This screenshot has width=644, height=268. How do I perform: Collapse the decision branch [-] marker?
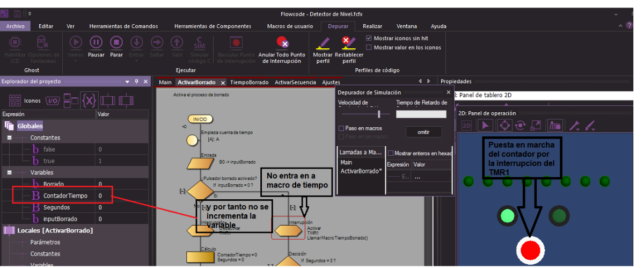click(182, 190)
